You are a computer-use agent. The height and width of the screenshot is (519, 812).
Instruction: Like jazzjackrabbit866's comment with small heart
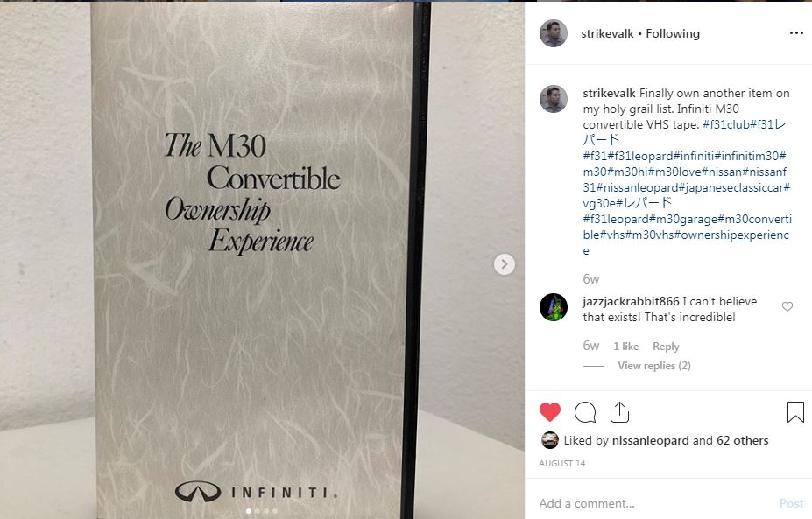point(787,307)
